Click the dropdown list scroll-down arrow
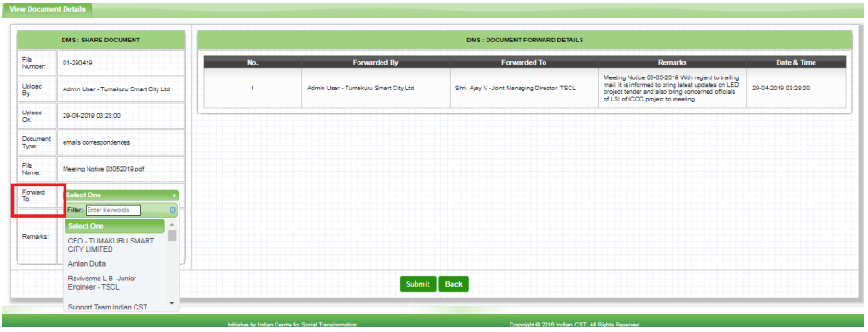This screenshot has width=868, height=332. click(171, 303)
